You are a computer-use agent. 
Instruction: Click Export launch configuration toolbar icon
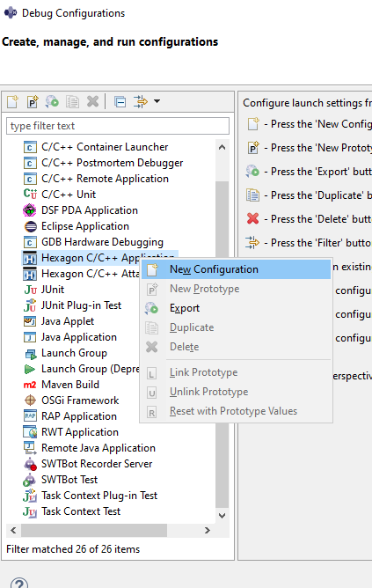coord(52,101)
